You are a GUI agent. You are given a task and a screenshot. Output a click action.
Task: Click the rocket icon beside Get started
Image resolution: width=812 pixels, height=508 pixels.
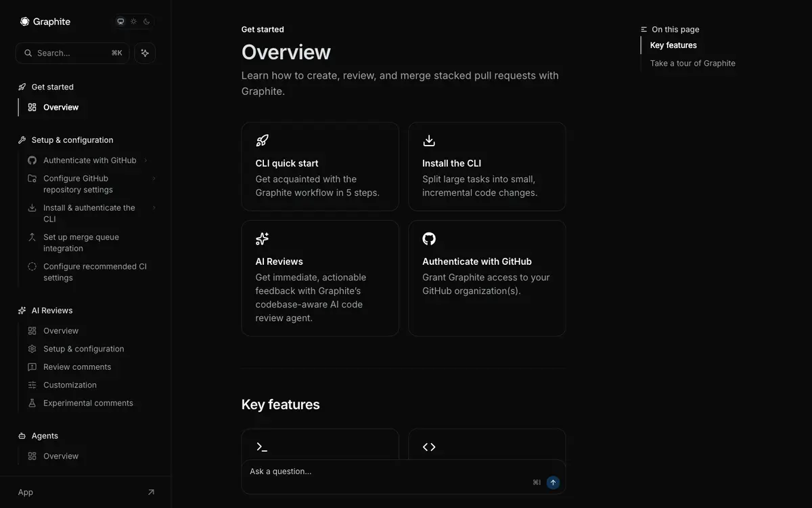pos(22,87)
